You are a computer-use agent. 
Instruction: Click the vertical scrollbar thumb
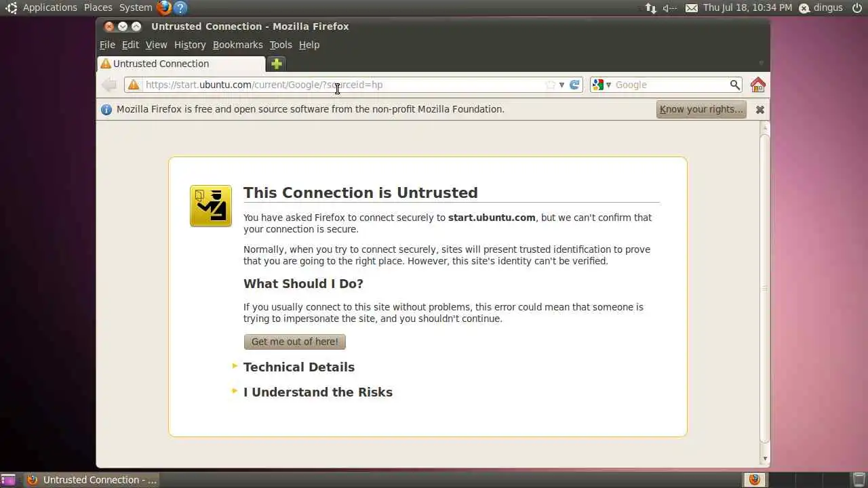pos(765,288)
